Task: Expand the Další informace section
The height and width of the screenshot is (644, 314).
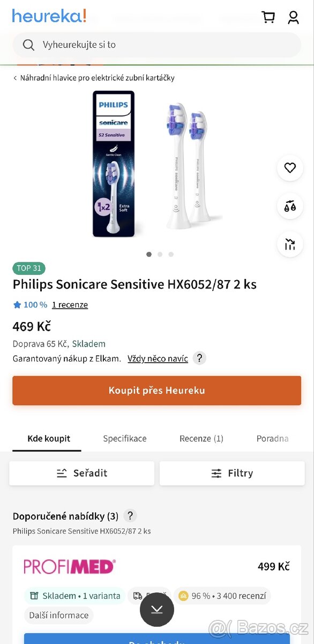Action: (58, 615)
